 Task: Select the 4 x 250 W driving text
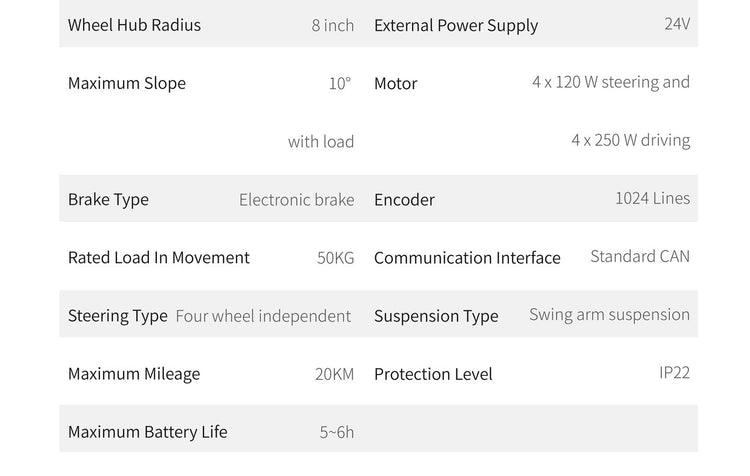[x=631, y=140]
